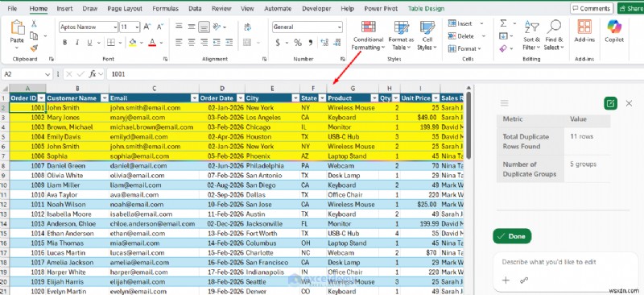
Task: Toggle Underline formatting
Action: tap(89, 43)
